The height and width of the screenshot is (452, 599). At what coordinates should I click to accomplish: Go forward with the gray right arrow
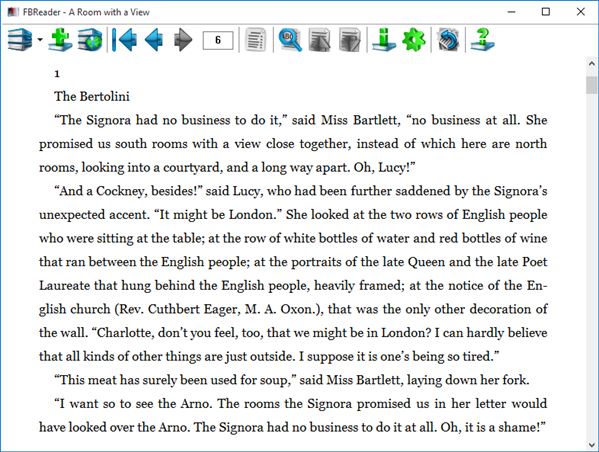[x=183, y=39]
